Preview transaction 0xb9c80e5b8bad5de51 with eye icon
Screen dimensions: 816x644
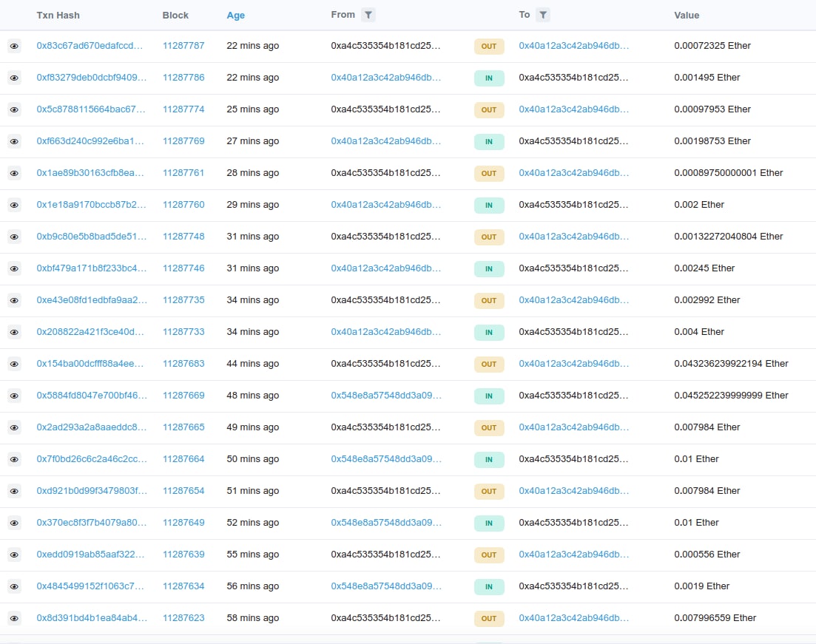[x=15, y=237]
